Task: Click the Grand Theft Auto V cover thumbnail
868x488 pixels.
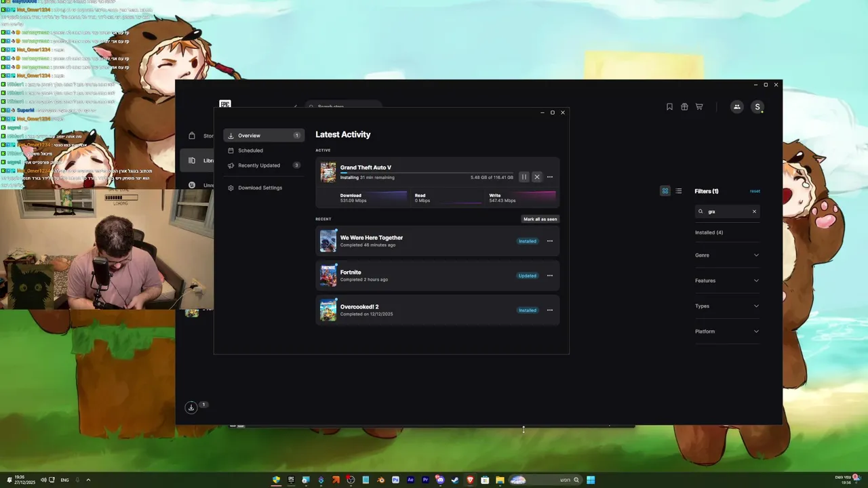Action: [x=328, y=172]
